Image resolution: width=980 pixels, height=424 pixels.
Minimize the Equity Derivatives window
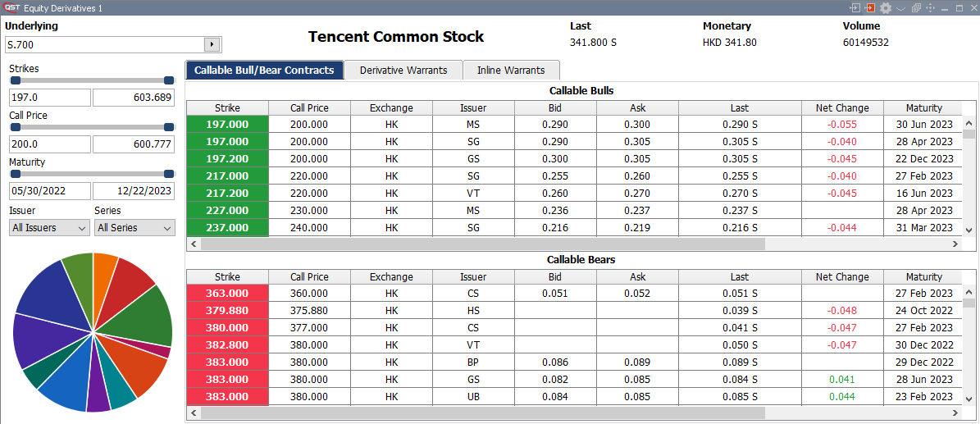click(945, 8)
